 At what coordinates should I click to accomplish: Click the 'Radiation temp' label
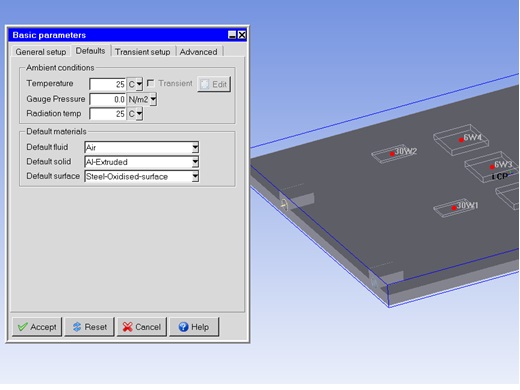(54, 114)
